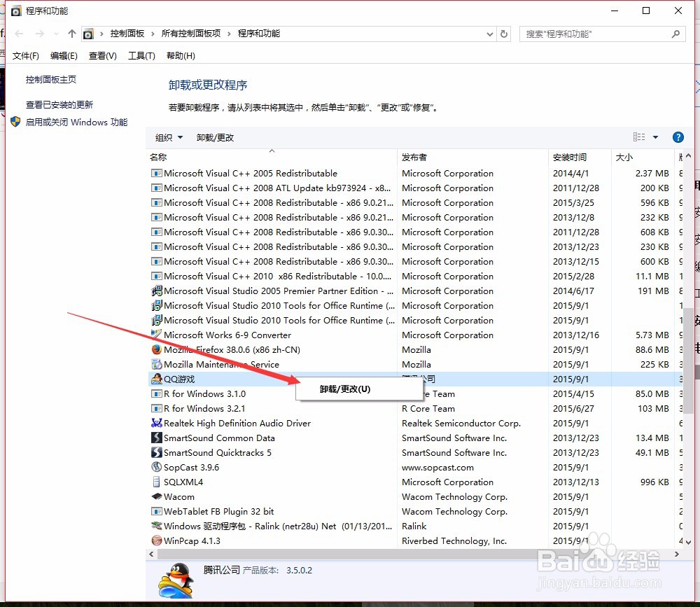Open the help question mark button
Image resolution: width=700 pixels, height=607 pixels.
pyautogui.click(x=678, y=137)
